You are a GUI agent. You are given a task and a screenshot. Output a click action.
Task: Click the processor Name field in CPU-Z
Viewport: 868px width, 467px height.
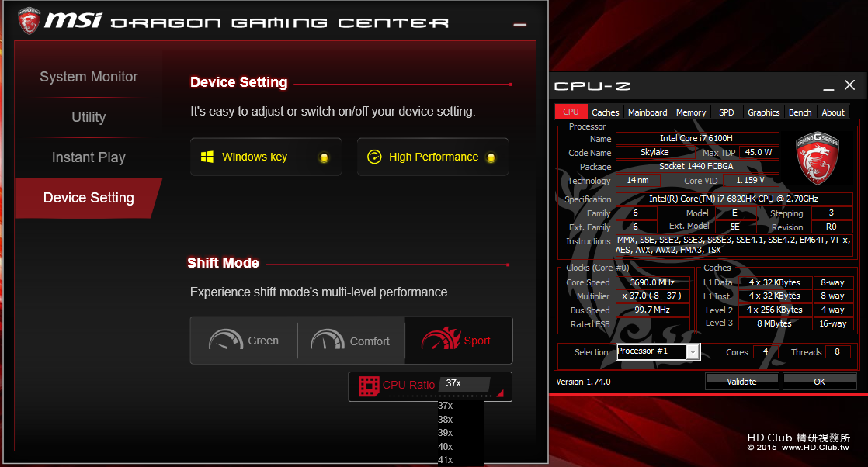[697, 138]
